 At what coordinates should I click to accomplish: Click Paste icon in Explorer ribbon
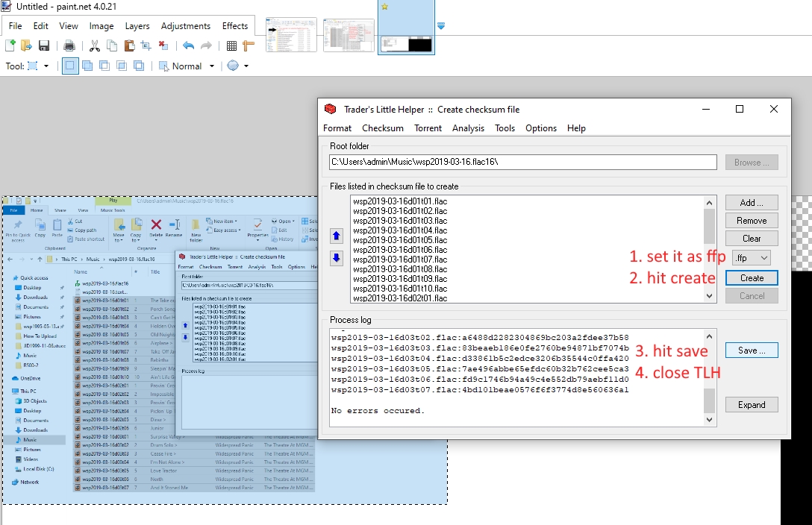[x=57, y=224]
